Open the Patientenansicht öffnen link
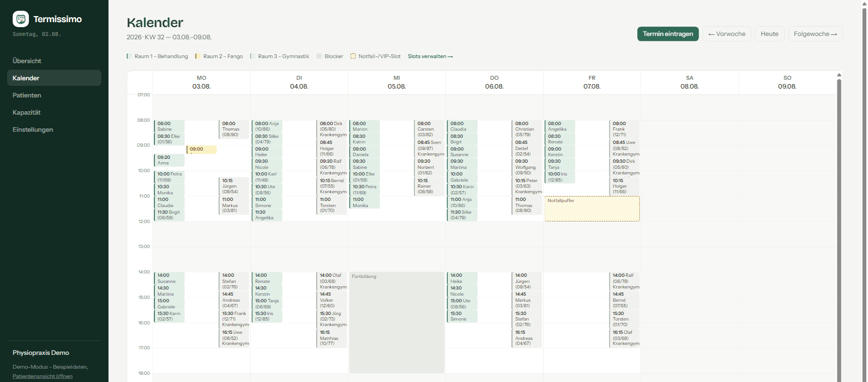 43,376
